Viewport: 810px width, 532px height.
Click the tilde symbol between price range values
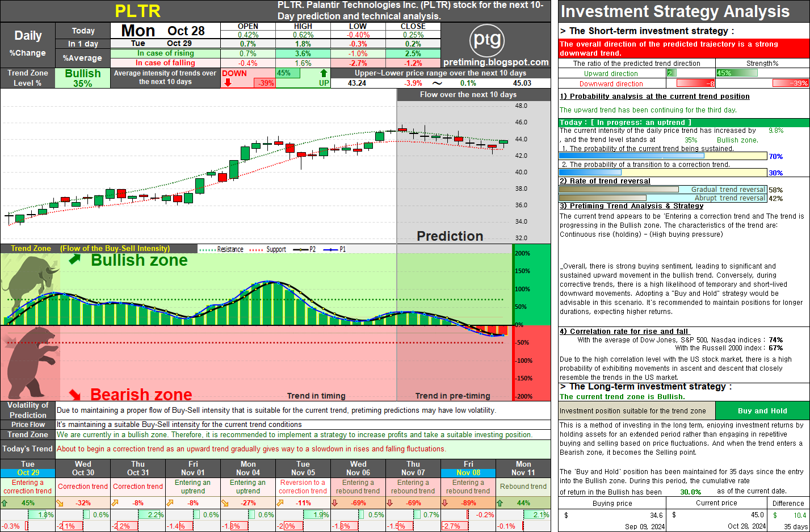437,83
